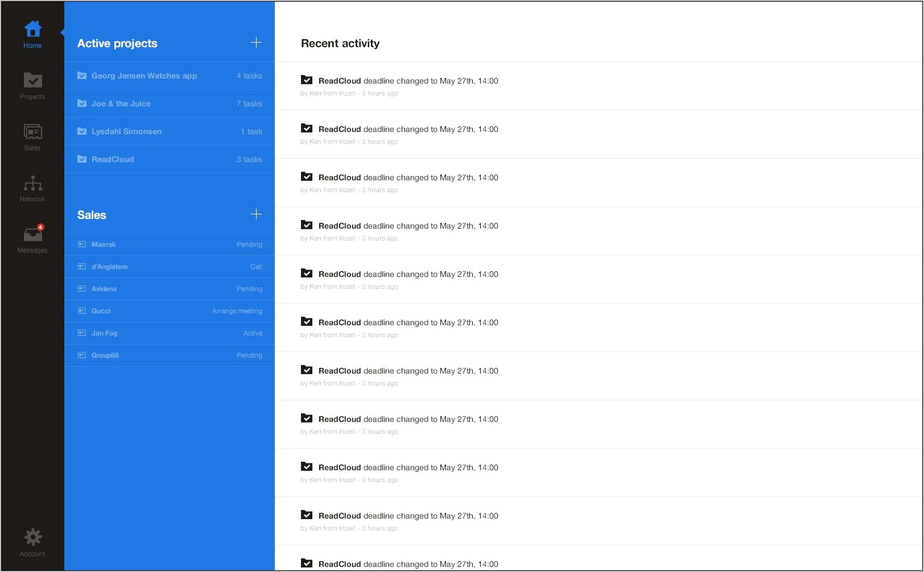Click 'Call' status of d'Anglatere
Image resolution: width=924 pixels, height=572 pixels.
click(256, 267)
